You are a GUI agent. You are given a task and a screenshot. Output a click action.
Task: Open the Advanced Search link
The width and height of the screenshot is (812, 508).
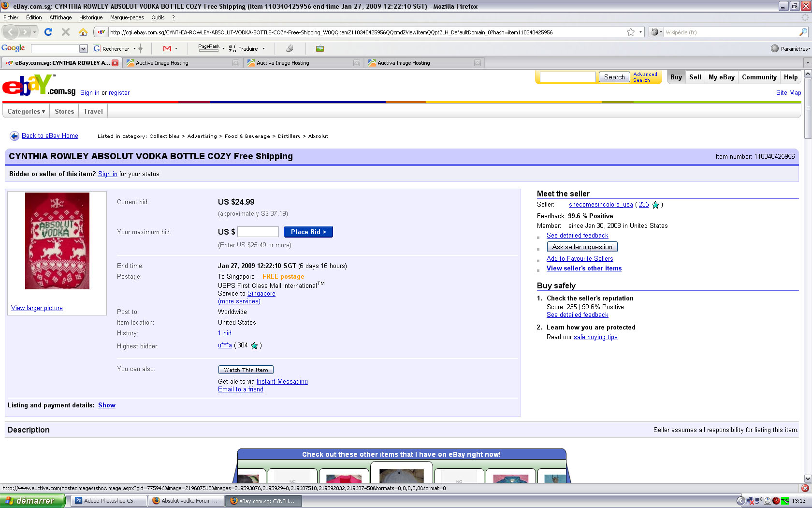645,77
